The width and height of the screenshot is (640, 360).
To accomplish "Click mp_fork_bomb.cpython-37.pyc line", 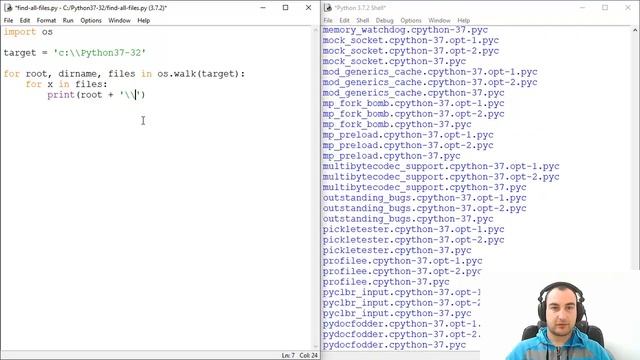I will pos(397,124).
